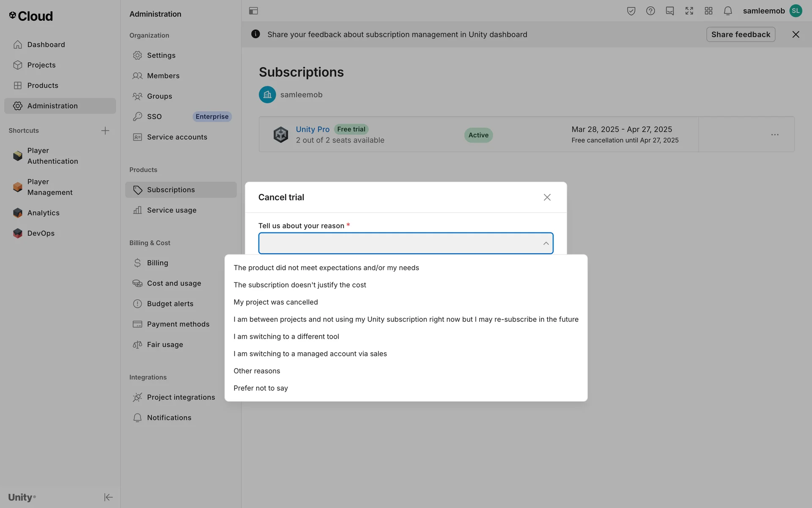Collapse the cancellation reason dropdown chevron
Viewport: 812px width, 508px height.
pyautogui.click(x=546, y=243)
